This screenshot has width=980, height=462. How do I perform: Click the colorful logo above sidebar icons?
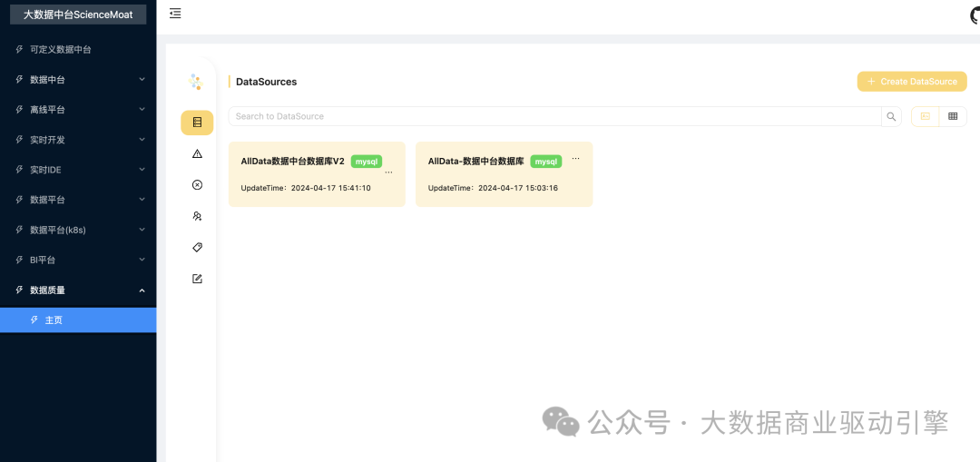pyautogui.click(x=195, y=83)
